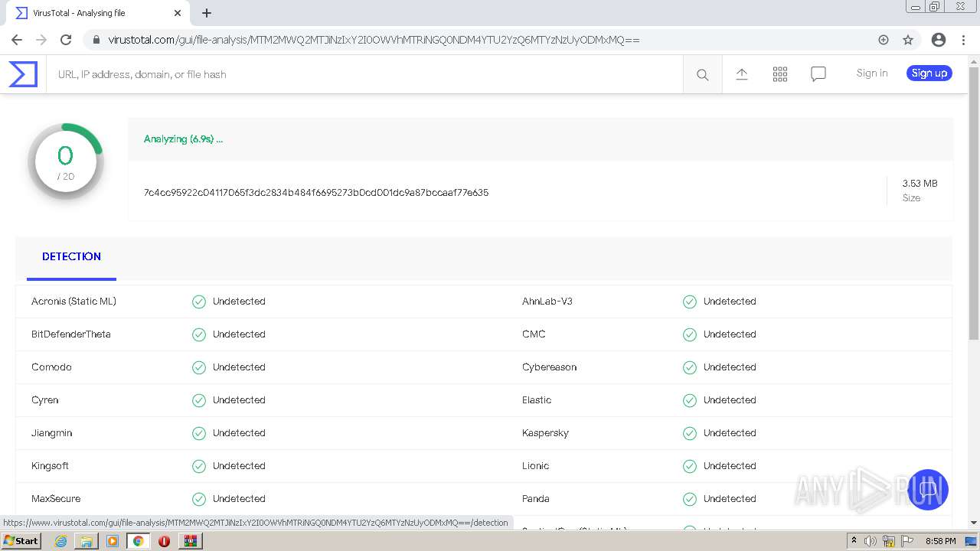Screen dimensions: 980x551
Task: Click the Kaspersky engine name
Action: click(x=545, y=433)
